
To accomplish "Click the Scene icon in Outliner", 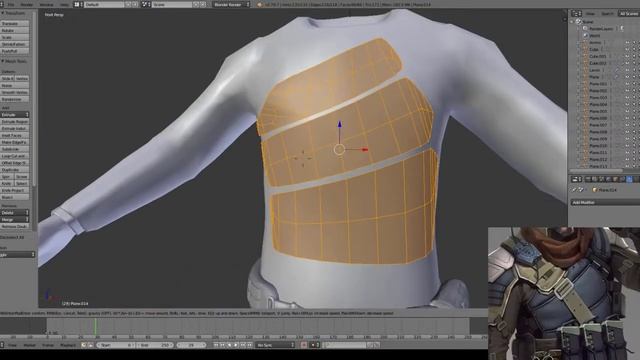I will click(578, 22).
